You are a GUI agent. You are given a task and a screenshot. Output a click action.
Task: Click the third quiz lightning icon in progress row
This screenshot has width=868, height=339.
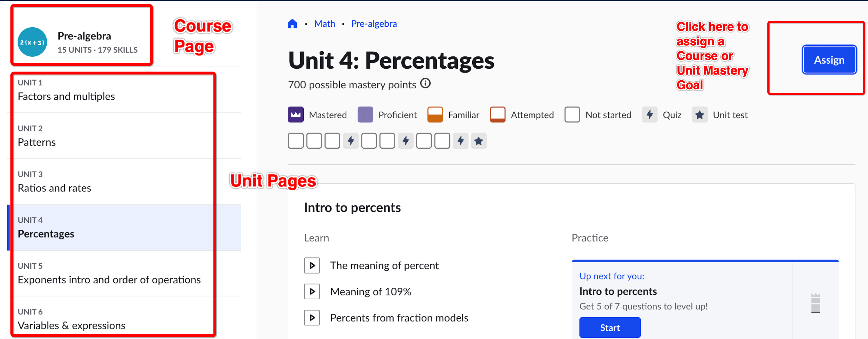coord(460,141)
